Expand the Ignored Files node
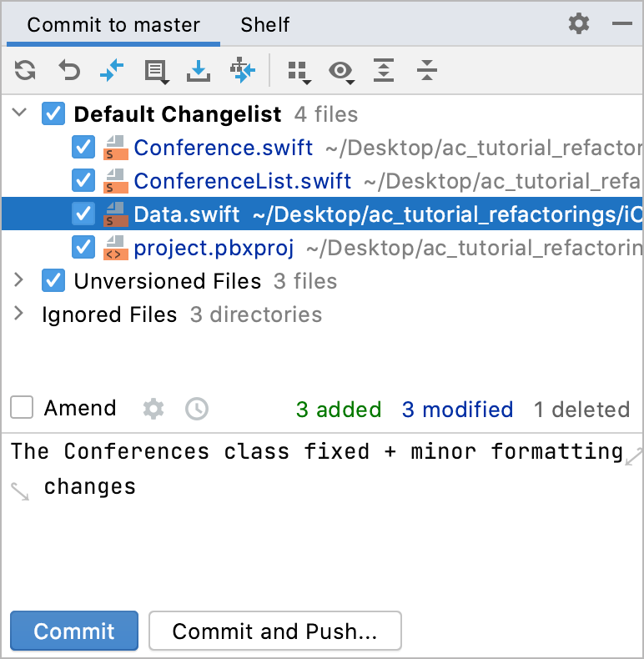The image size is (644, 659). pyautogui.click(x=18, y=314)
